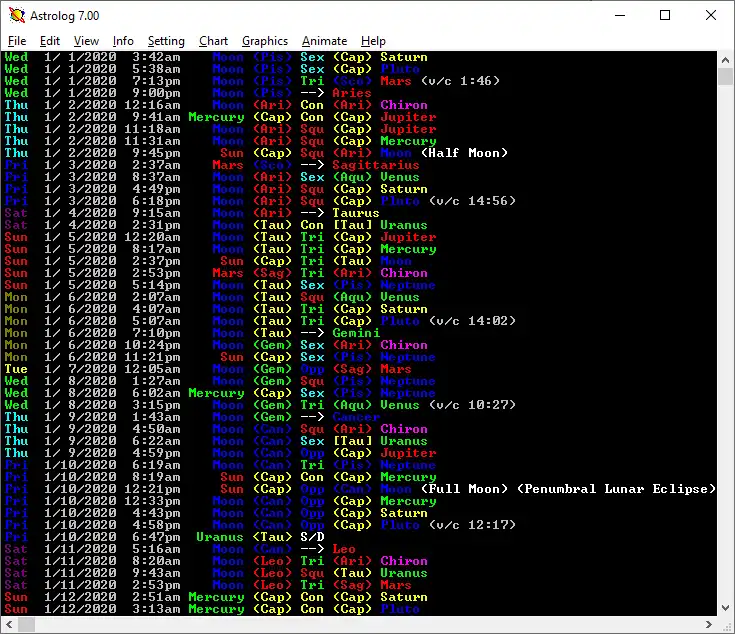Image resolution: width=735 pixels, height=634 pixels.
Task: Click the vertical scrollbar thumb
Action: click(x=725, y=76)
